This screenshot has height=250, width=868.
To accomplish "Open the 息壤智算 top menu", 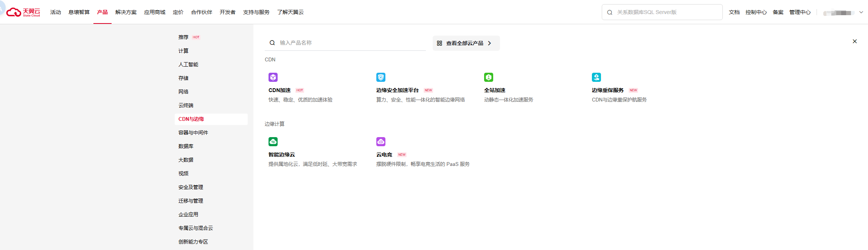I will tap(79, 12).
